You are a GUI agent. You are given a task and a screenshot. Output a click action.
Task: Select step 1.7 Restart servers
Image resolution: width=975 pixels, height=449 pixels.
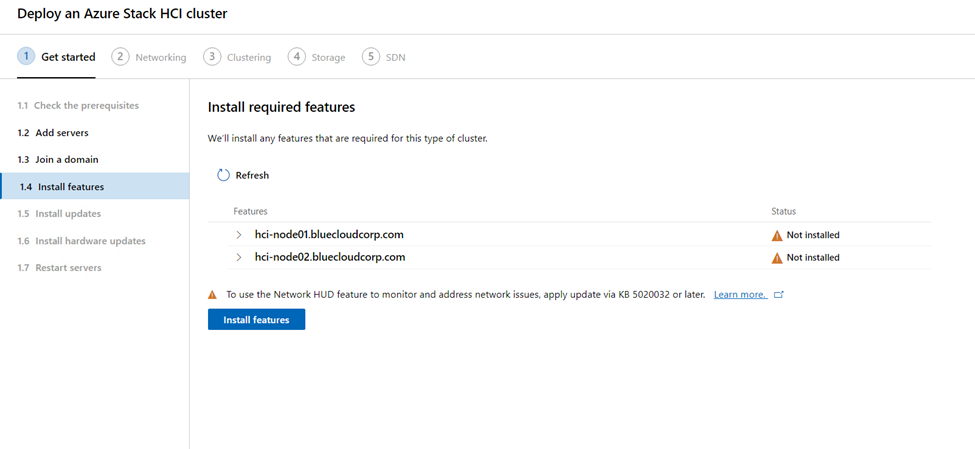point(59,267)
